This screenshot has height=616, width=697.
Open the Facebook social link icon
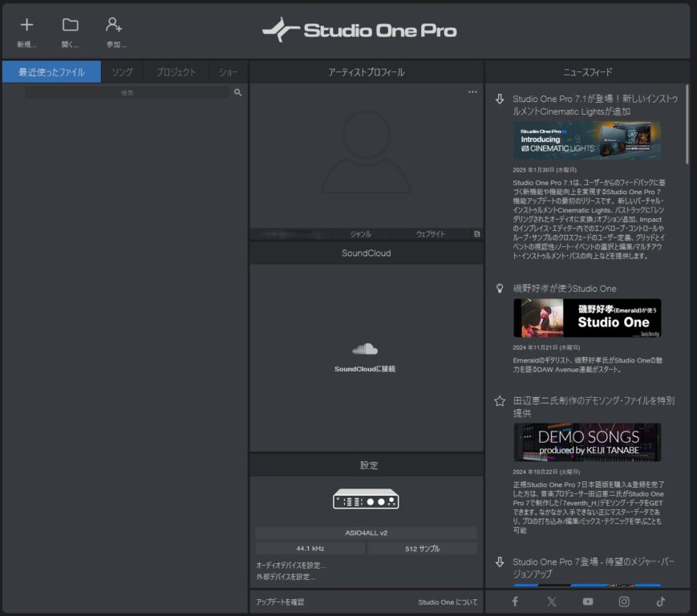(x=515, y=602)
